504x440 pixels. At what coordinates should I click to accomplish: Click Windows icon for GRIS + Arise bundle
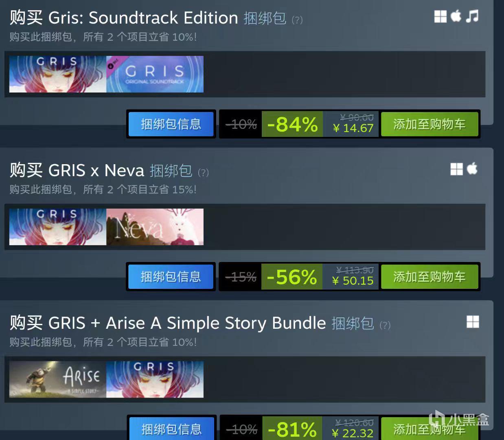click(473, 322)
